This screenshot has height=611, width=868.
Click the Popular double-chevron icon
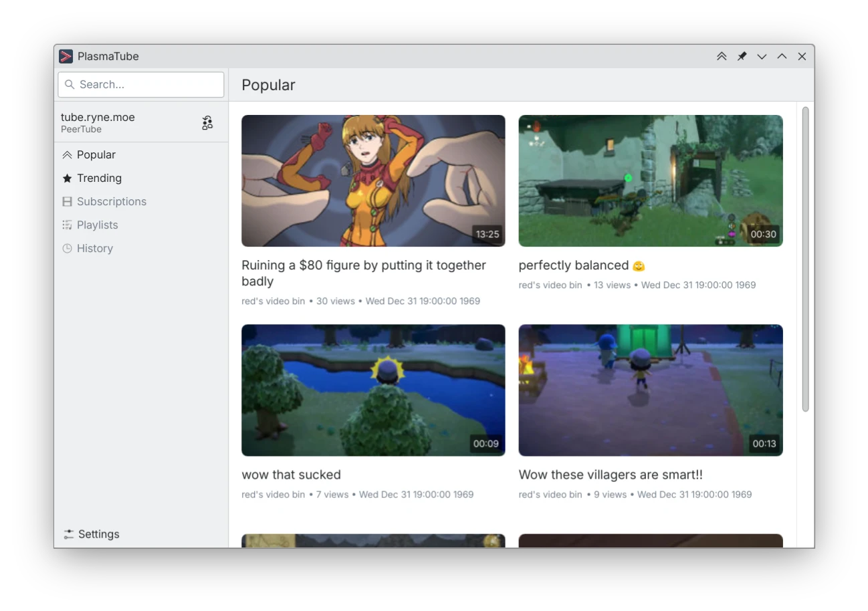[67, 155]
